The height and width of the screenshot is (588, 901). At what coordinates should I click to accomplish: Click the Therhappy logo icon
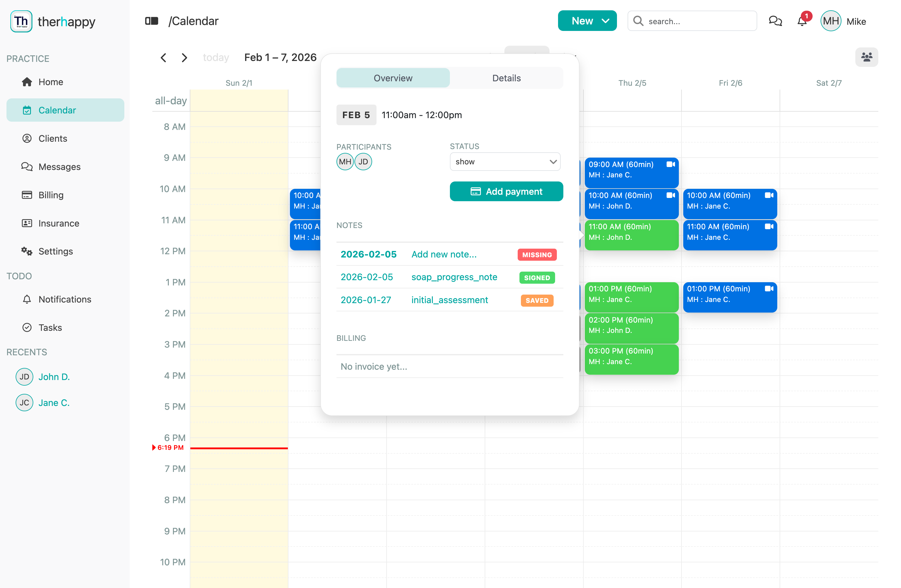[x=21, y=21]
